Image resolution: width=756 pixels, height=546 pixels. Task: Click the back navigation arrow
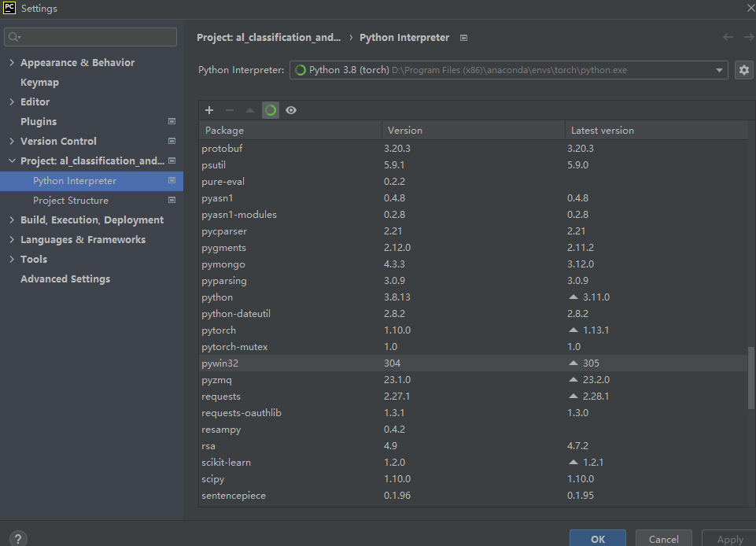[728, 37]
